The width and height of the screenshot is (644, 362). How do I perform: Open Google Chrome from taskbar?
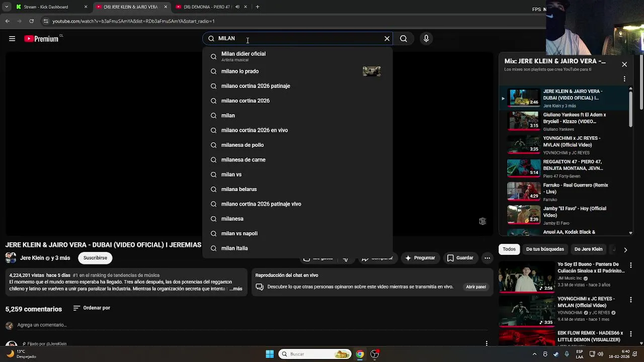(360, 354)
